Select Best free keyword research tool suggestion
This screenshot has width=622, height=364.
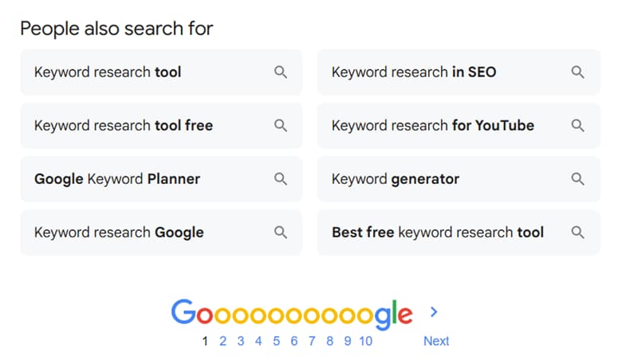click(437, 233)
